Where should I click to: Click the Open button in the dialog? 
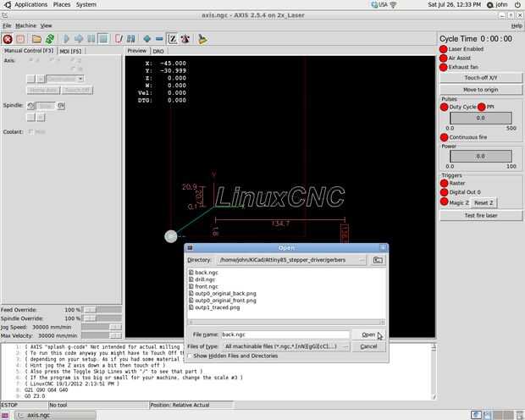pos(368,334)
